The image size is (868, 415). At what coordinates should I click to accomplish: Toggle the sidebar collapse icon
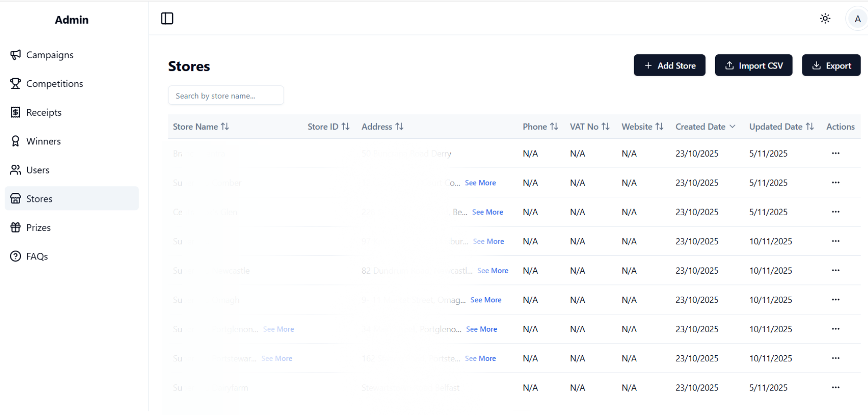coord(167,18)
